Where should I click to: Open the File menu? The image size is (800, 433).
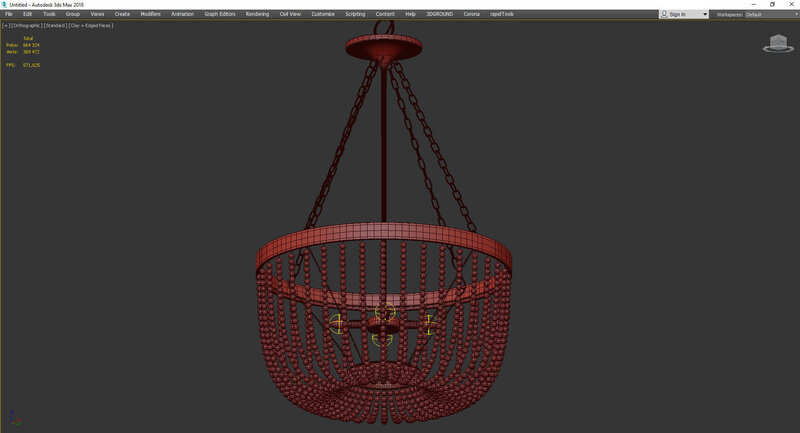coord(9,14)
